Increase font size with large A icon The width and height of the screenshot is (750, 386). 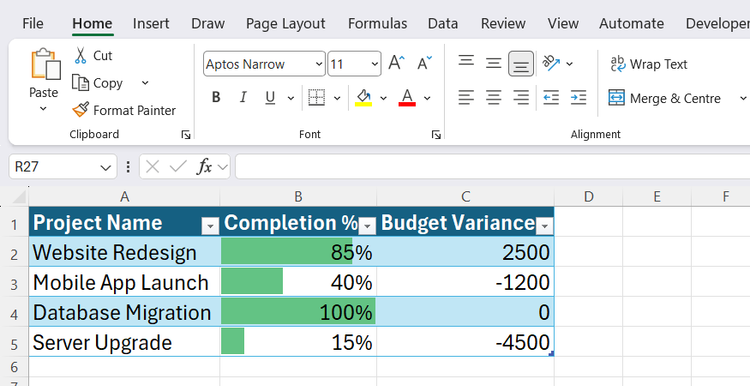pos(396,63)
